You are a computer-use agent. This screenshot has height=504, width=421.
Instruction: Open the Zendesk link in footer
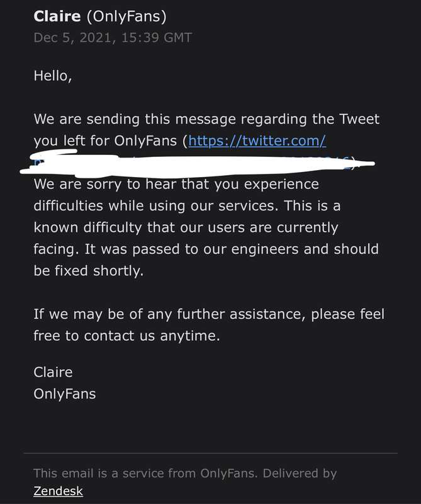(58, 491)
